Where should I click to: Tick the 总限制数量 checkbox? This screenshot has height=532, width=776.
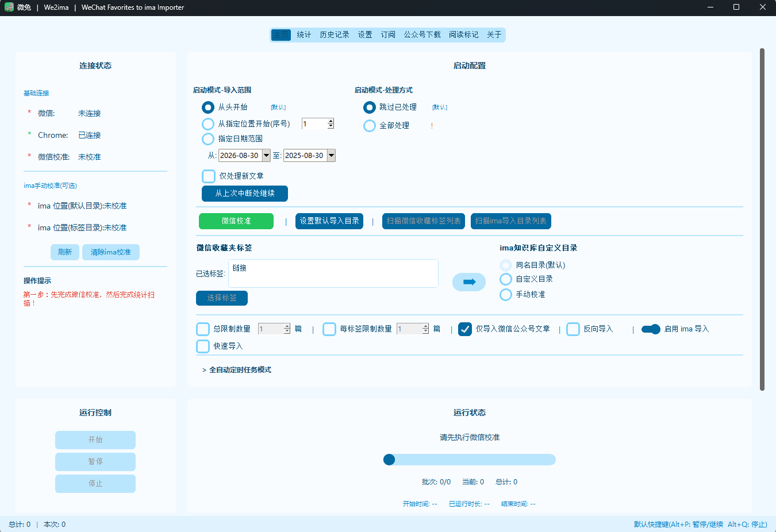(203, 329)
